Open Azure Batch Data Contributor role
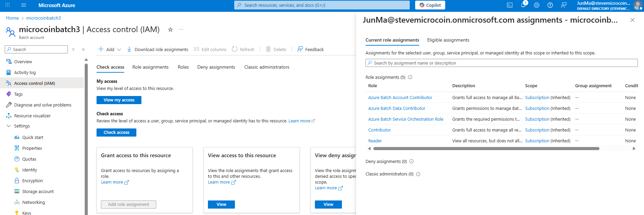 pyautogui.click(x=397, y=108)
